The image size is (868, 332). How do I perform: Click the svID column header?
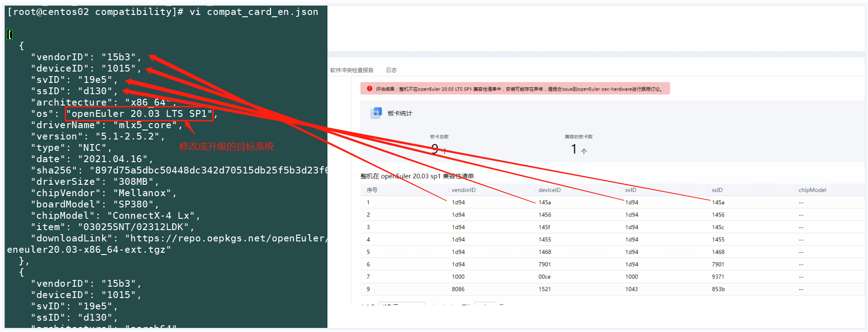click(630, 190)
